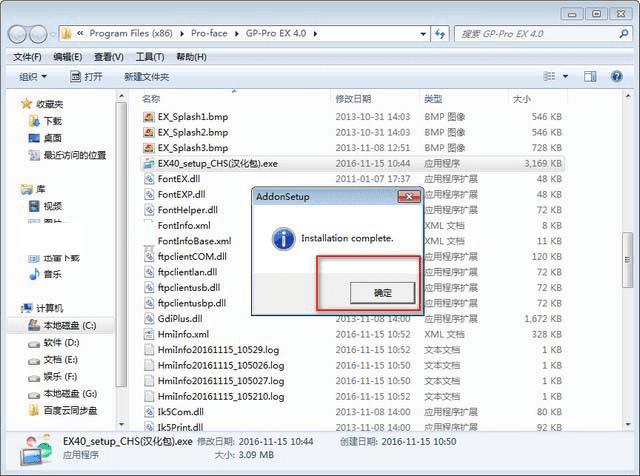The height and width of the screenshot is (476, 640).
Task: Select Pro-face in the address breadcrumb
Action: click(x=209, y=33)
